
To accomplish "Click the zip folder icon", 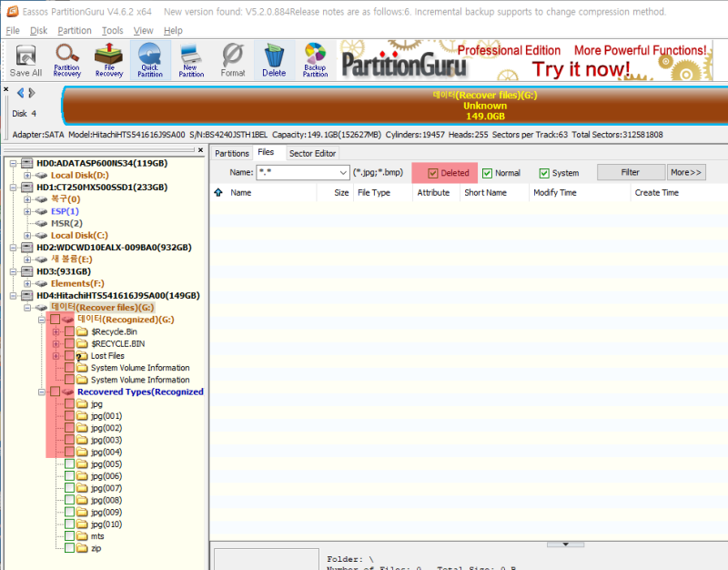I will tap(82, 548).
